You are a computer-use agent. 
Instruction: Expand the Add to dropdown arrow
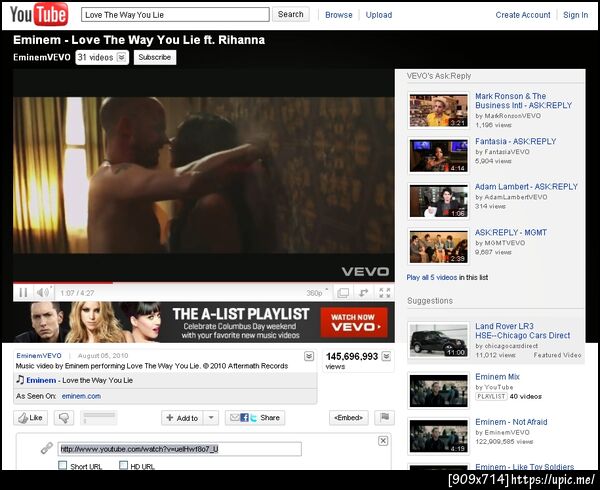(211, 418)
